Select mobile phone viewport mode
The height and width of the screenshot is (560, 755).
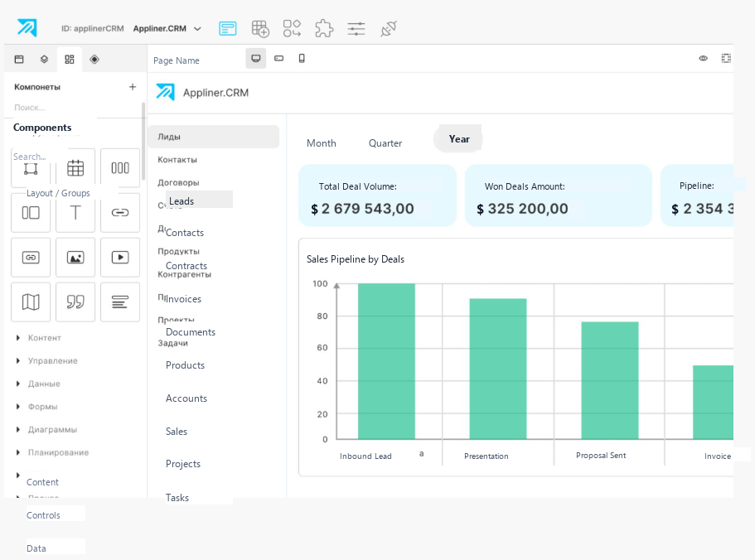(x=302, y=58)
